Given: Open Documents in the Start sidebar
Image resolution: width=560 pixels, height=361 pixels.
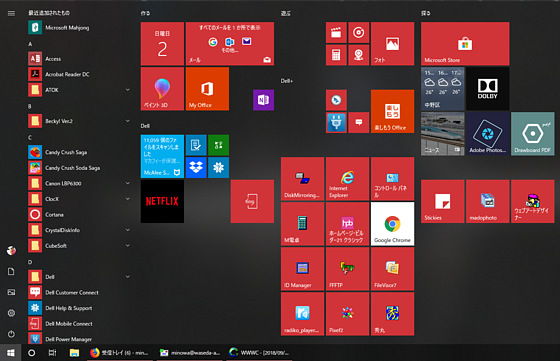Looking at the screenshot, I should pos(11,272).
